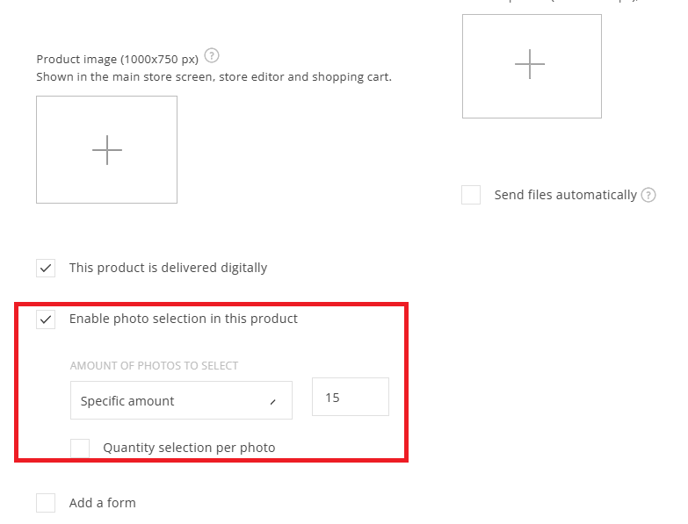Image resolution: width=688 pixels, height=524 pixels.
Task: Click This product is delivered digitally text
Action: pos(168,268)
